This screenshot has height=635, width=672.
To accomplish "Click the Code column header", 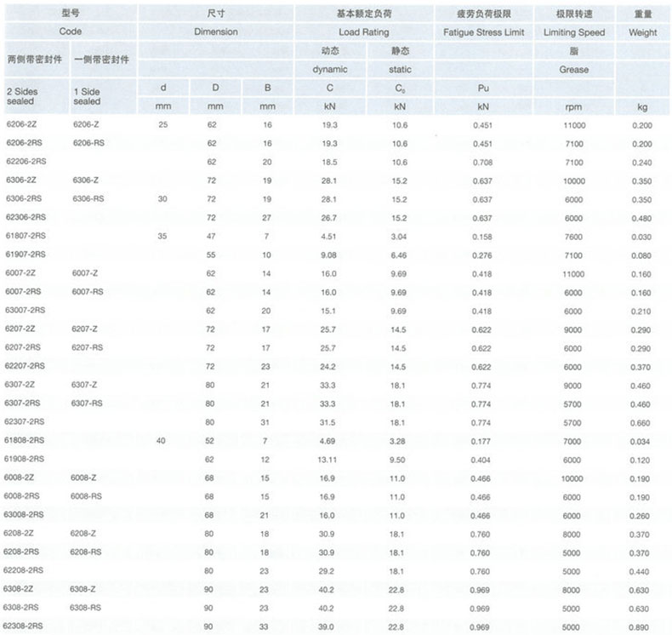I will tap(70, 32).
